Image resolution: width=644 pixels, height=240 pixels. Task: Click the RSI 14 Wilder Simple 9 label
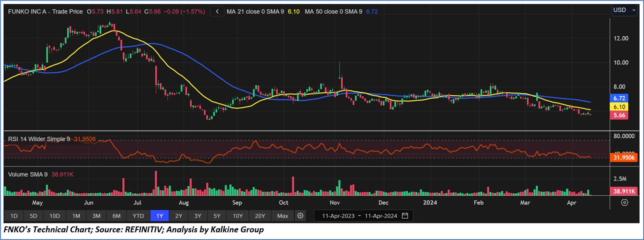tap(39, 139)
